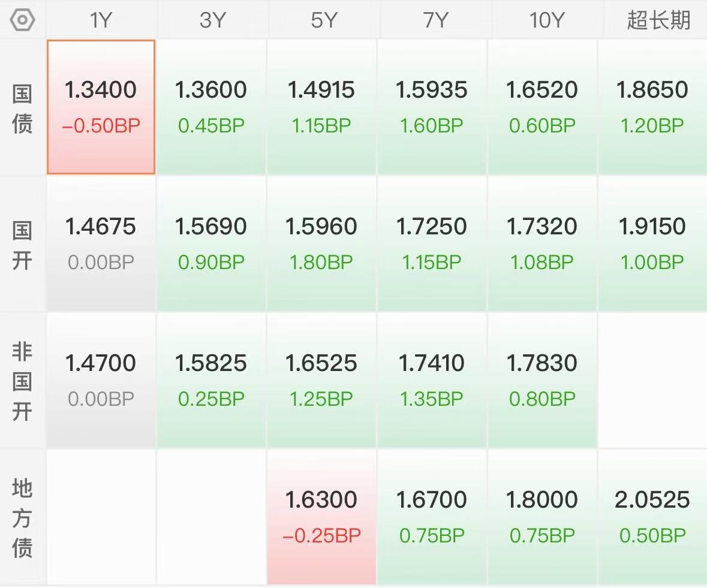Open 非国开 5Y yield 1.6525 cell

point(321,380)
